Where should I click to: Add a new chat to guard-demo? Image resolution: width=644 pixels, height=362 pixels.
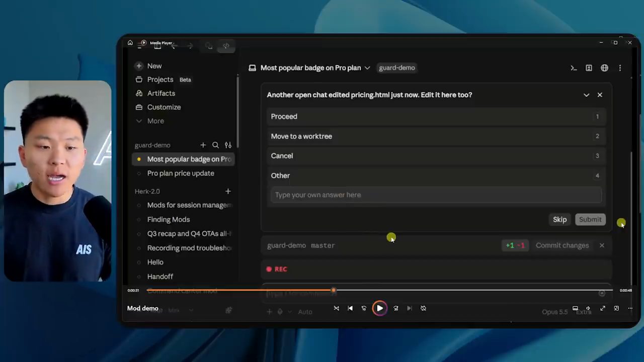pyautogui.click(x=203, y=145)
